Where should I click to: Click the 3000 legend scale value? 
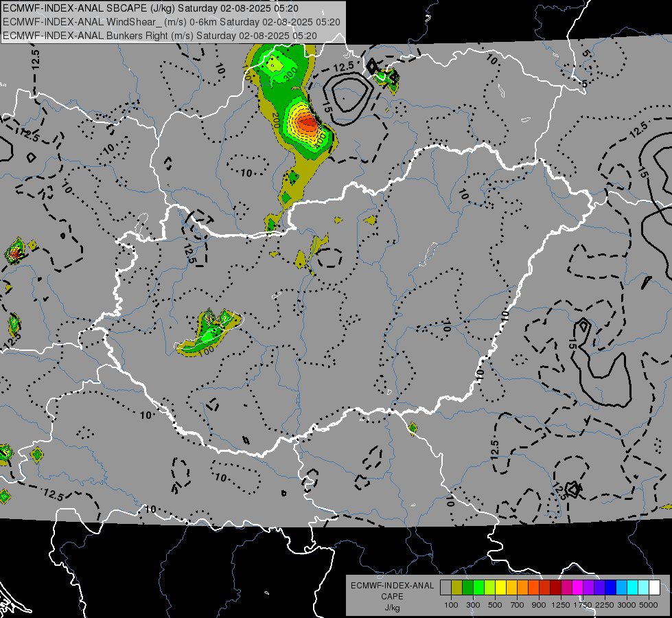pos(626,605)
